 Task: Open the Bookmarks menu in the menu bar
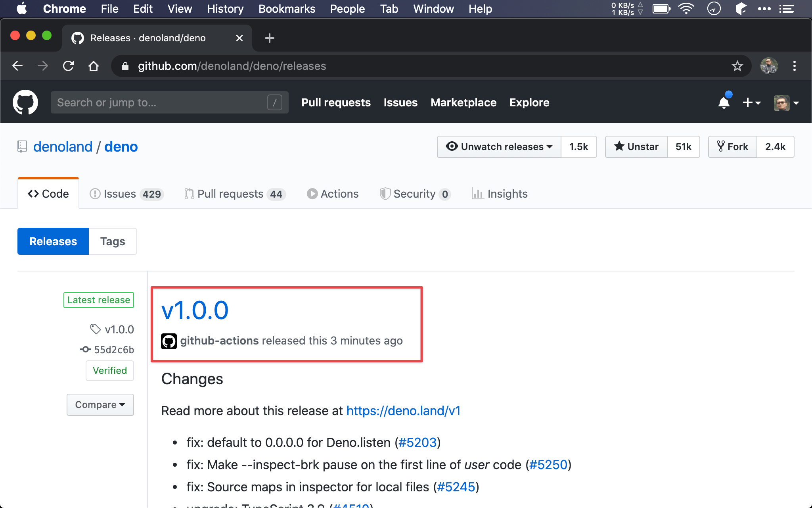click(x=287, y=9)
